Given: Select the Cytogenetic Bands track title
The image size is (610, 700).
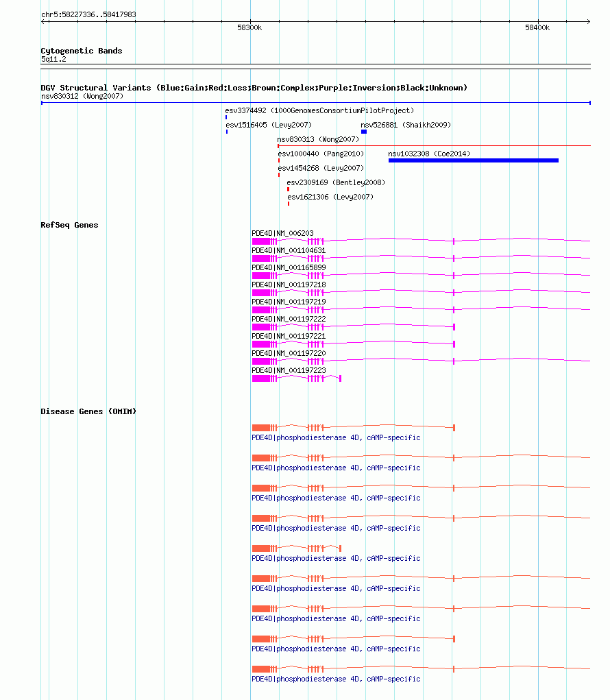Looking at the screenshot, I should click(x=81, y=51).
